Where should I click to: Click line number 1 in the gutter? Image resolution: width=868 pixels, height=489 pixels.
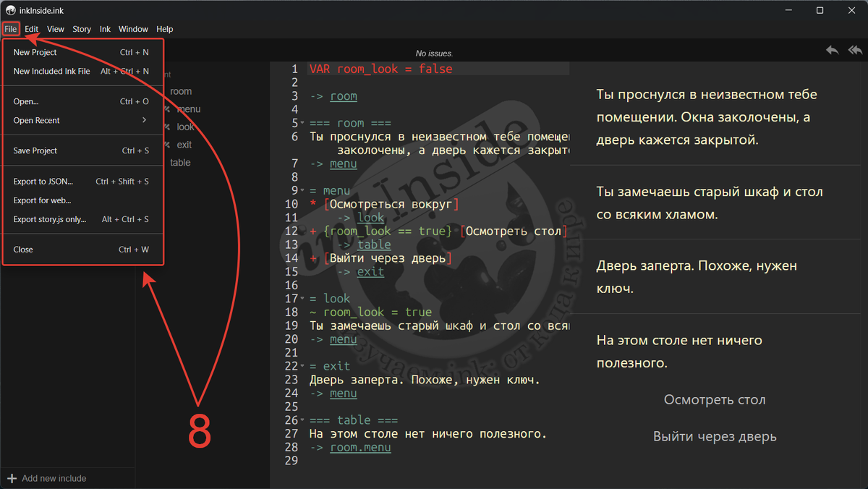pyautogui.click(x=294, y=69)
